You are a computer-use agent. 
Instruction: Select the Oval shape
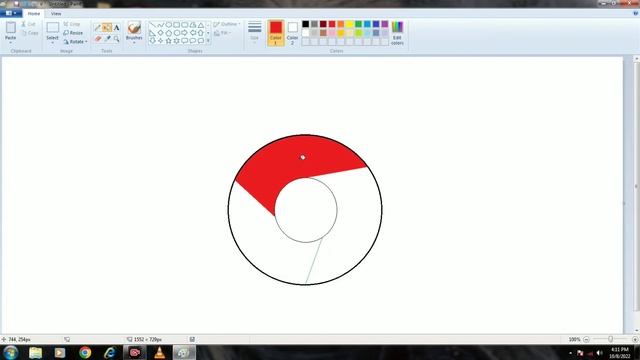coord(169,25)
